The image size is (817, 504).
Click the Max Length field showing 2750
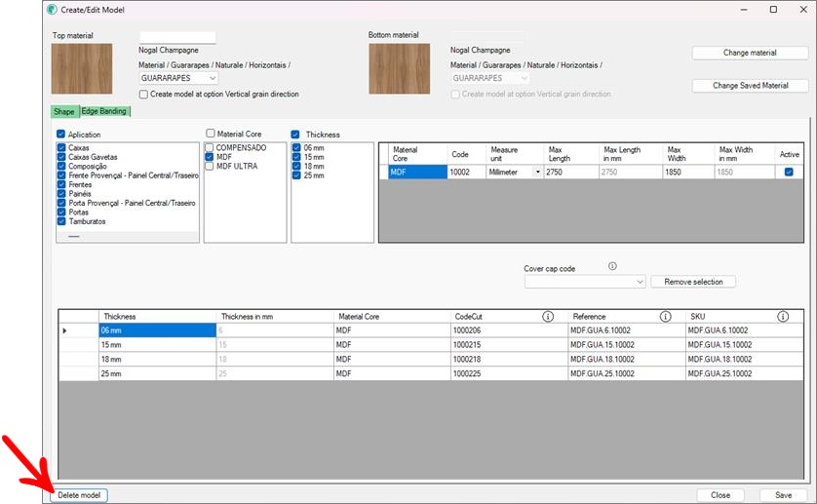pyautogui.click(x=567, y=173)
